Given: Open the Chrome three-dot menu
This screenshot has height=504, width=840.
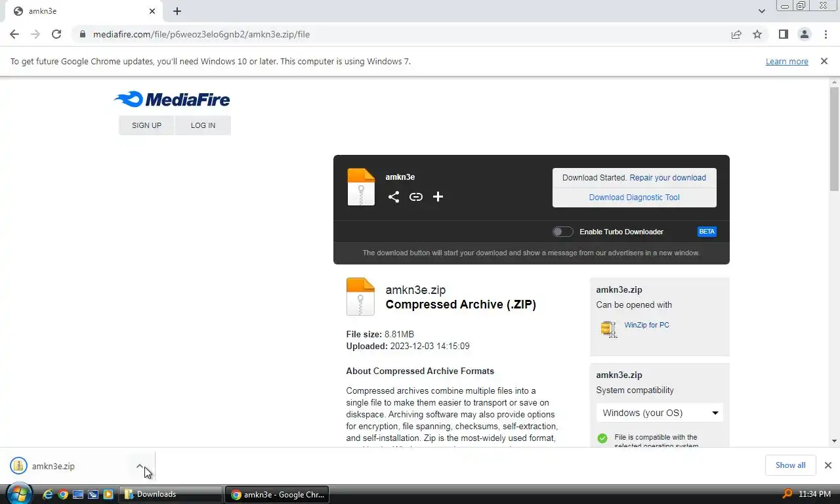Looking at the screenshot, I should tap(826, 34).
